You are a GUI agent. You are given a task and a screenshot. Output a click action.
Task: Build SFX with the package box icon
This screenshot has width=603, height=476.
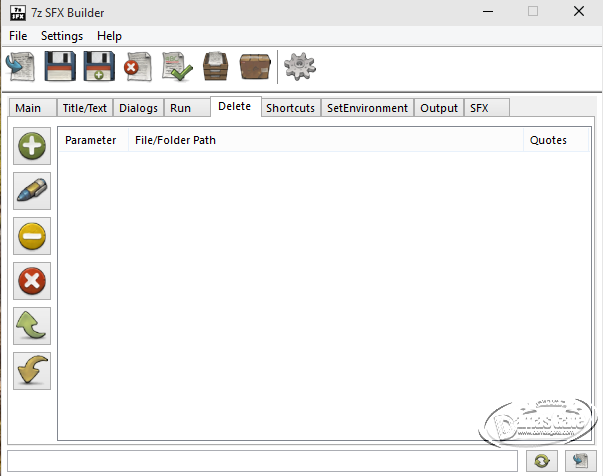(x=255, y=67)
